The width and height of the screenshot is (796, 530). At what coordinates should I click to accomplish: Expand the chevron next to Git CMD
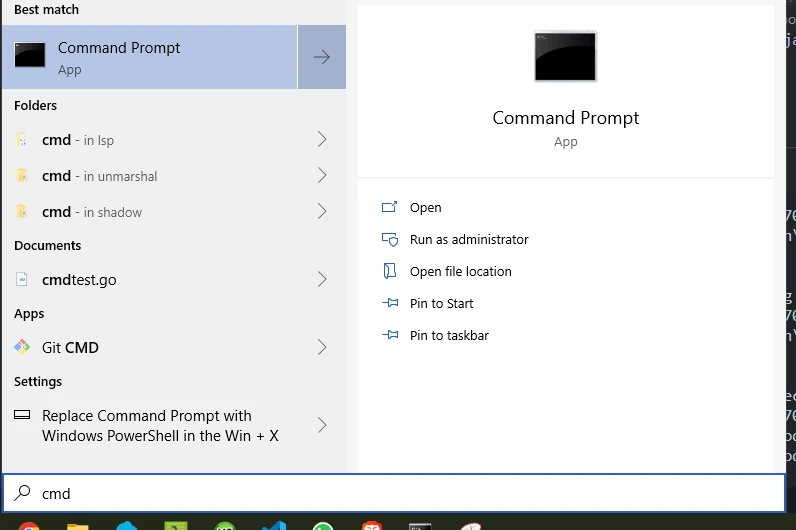tap(322, 347)
